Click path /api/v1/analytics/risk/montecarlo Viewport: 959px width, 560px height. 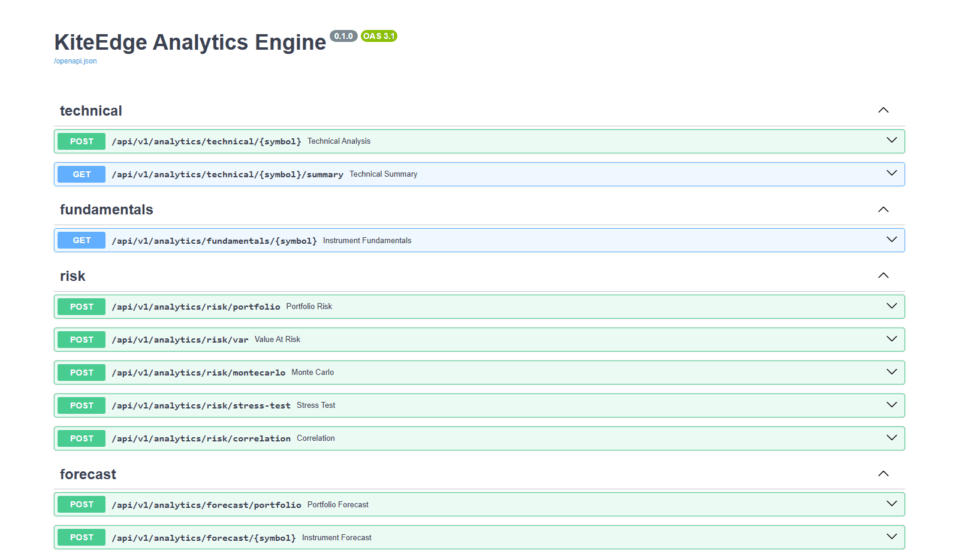click(198, 373)
